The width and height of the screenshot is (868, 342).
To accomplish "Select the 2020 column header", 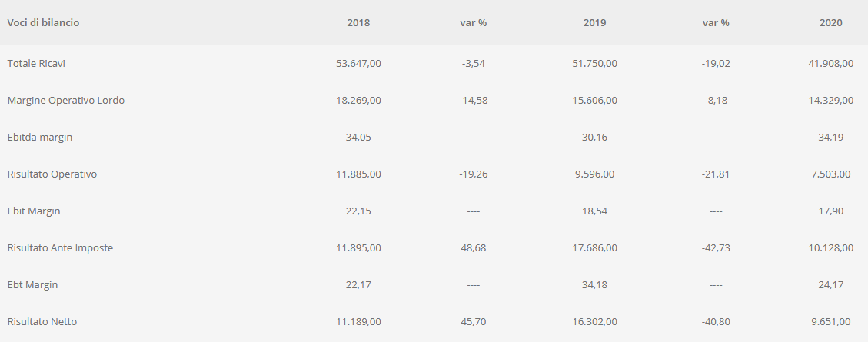I will 831,23.
